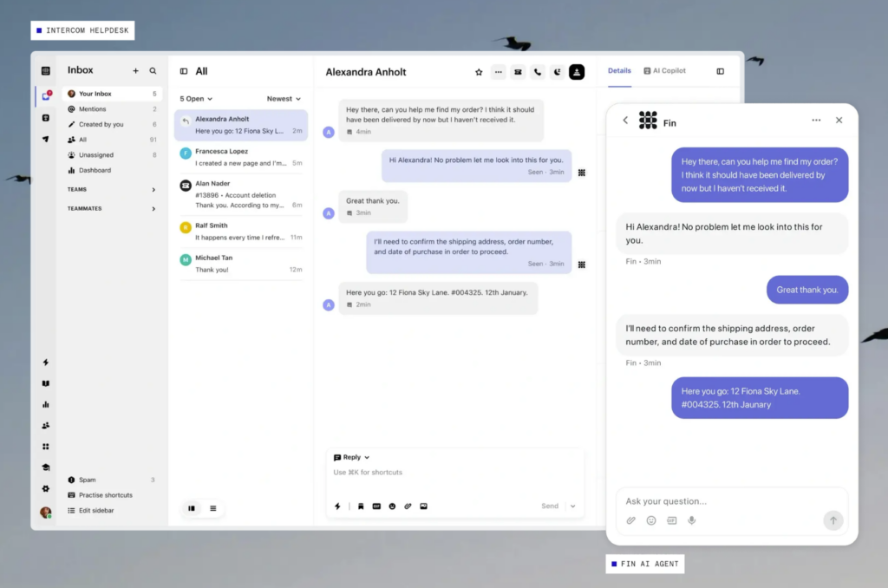Open the inbox icon in left rail
Viewport: 888px width, 588px height.
coord(46,96)
